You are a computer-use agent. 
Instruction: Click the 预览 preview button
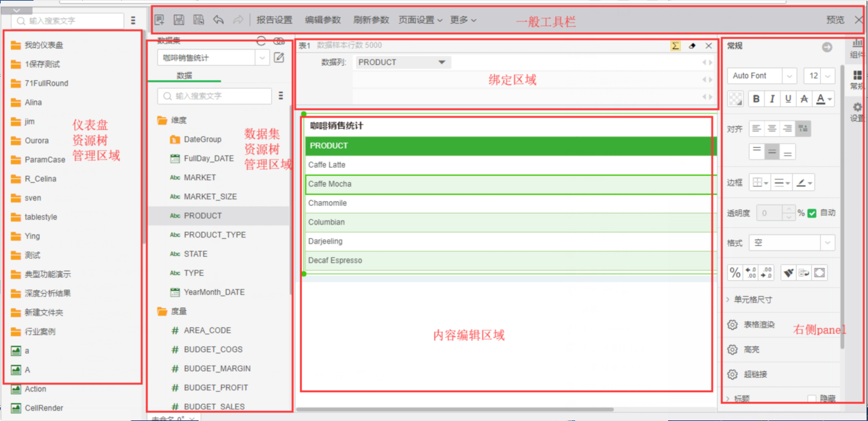tap(835, 20)
